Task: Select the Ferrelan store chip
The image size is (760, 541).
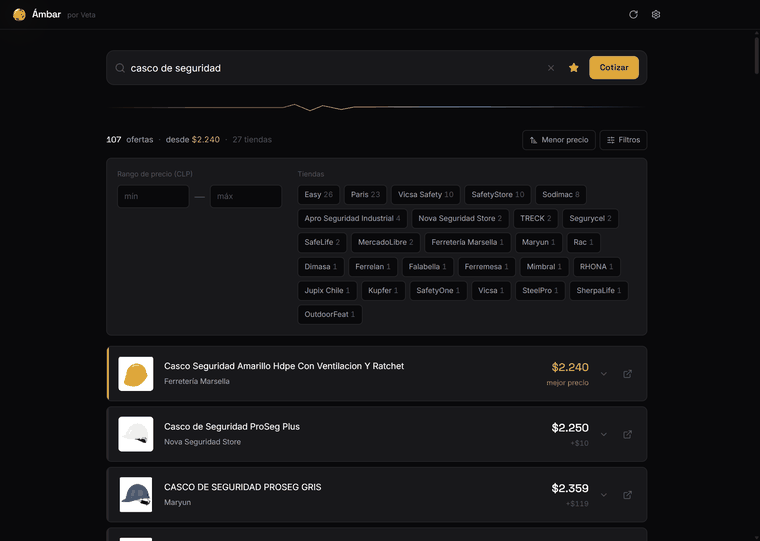Action: click(x=373, y=267)
